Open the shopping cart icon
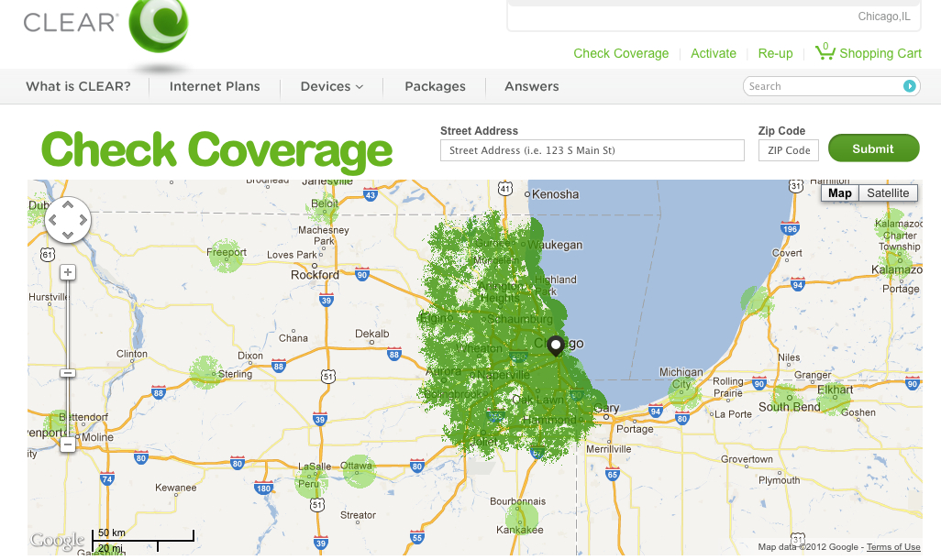 (x=825, y=52)
